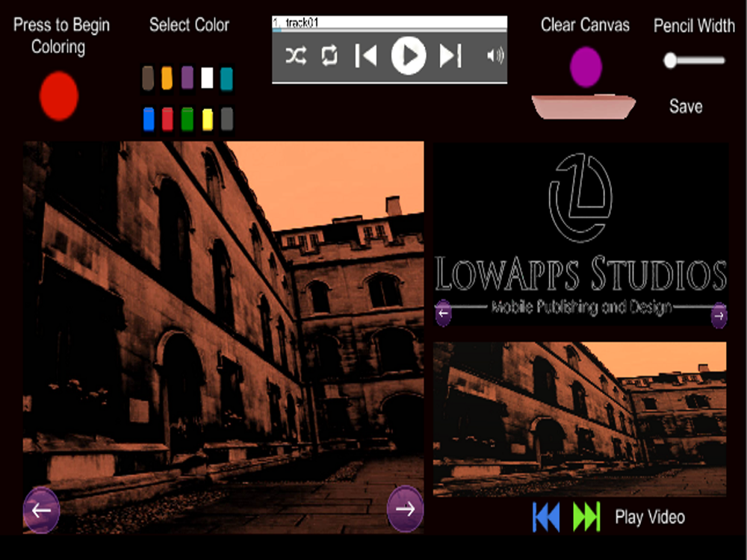
Task: Show previous LowApps Studios banner slide
Action: [x=443, y=313]
